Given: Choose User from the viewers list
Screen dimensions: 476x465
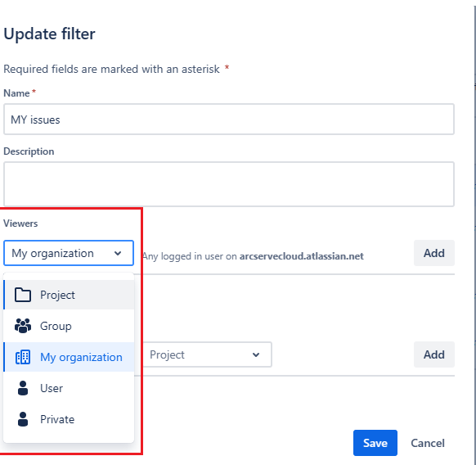Looking at the screenshot, I should 69,388.
